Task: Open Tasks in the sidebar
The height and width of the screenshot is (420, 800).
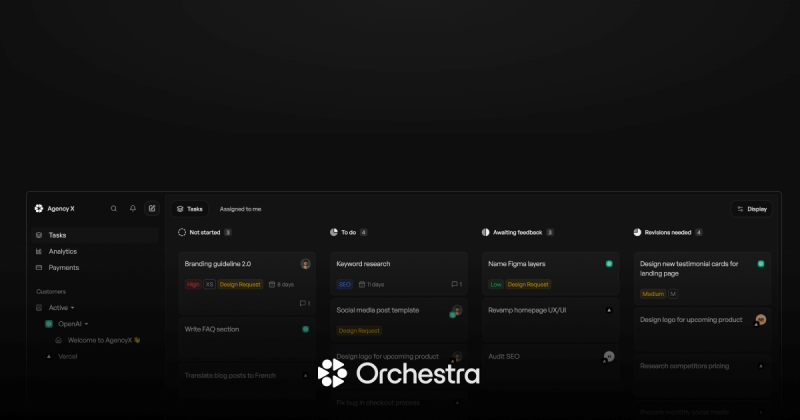Action: click(x=95, y=235)
